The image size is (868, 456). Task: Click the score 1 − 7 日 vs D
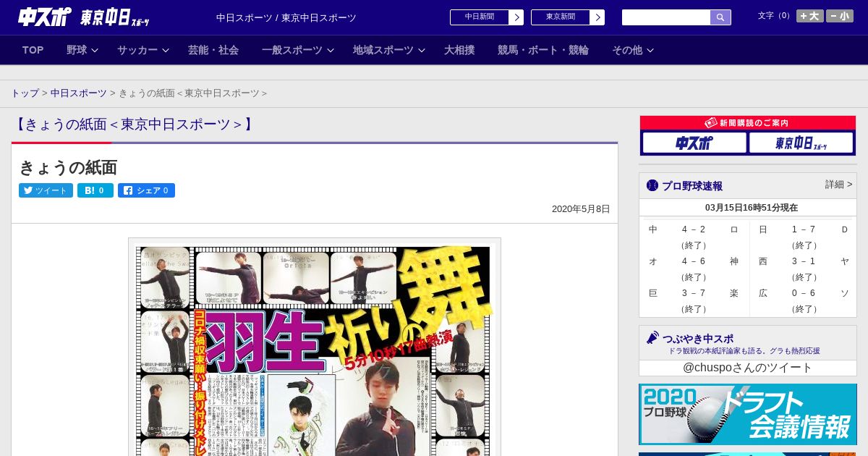click(x=804, y=229)
